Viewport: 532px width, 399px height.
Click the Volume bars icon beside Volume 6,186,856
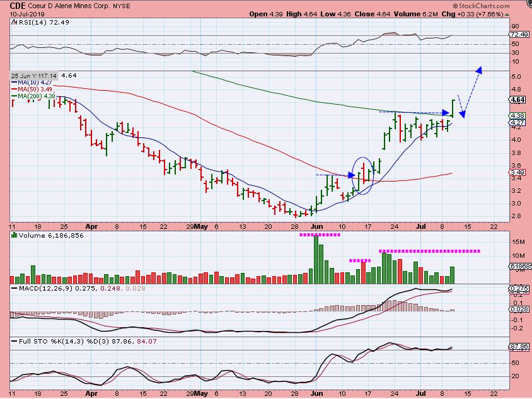[x=14, y=235]
